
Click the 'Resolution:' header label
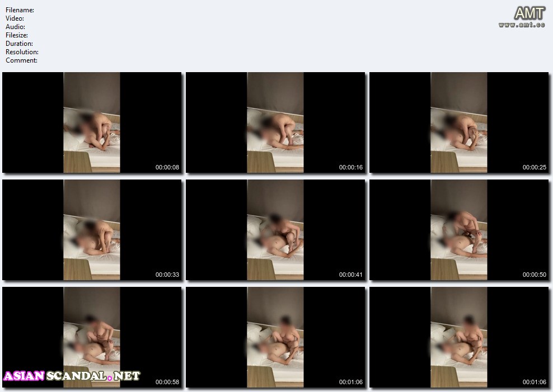[22, 52]
